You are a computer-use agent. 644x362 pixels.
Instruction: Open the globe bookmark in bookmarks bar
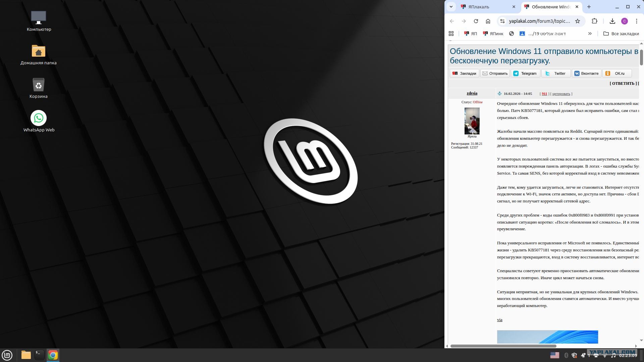(x=512, y=34)
